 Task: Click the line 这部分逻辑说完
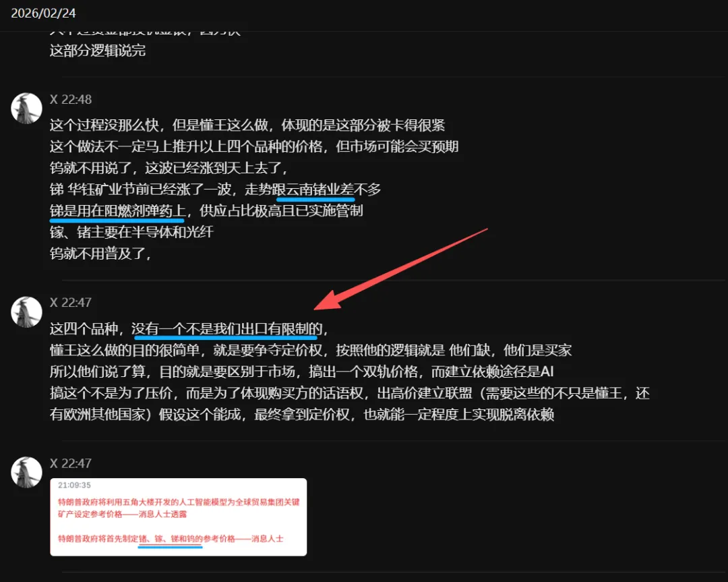pyautogui.click(x=98, y=51)
